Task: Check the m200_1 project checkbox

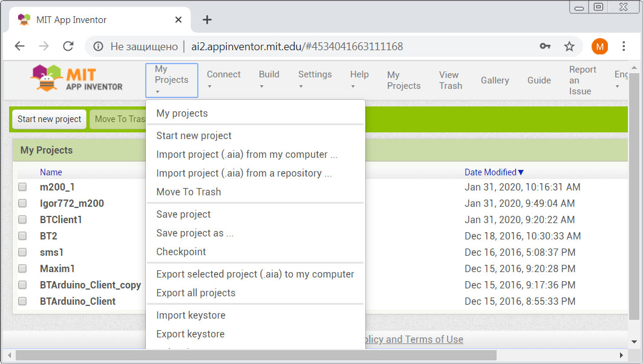Action: coord(22,187)
